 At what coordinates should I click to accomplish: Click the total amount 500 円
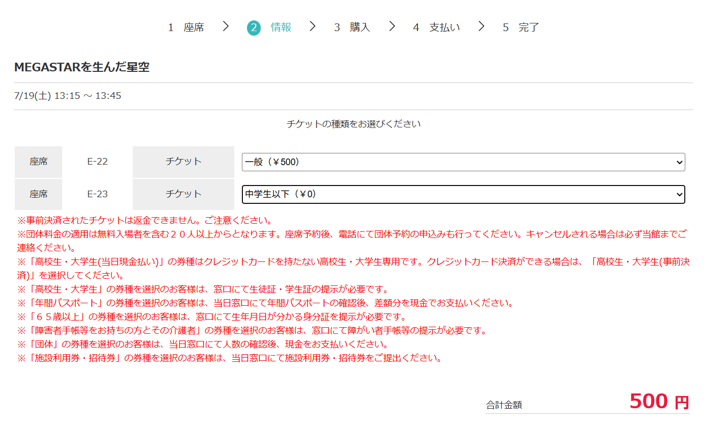659,401
